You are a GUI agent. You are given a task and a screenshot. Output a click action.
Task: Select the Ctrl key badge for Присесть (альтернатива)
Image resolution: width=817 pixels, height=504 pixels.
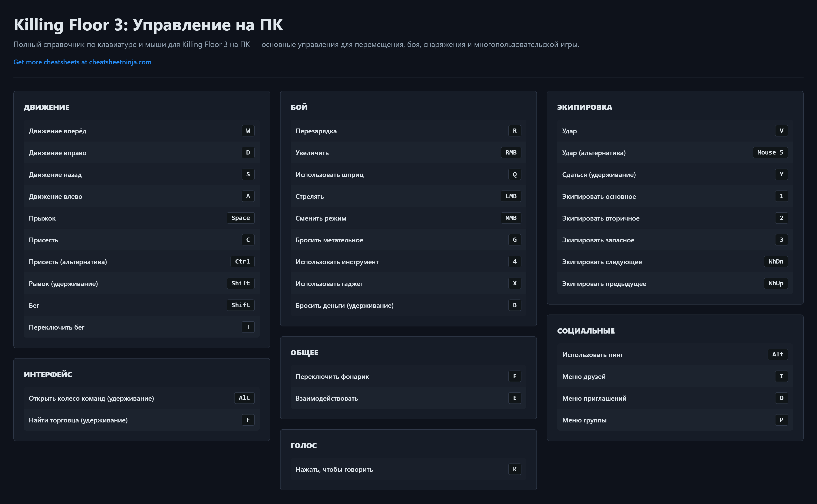[x=242, y=262]
